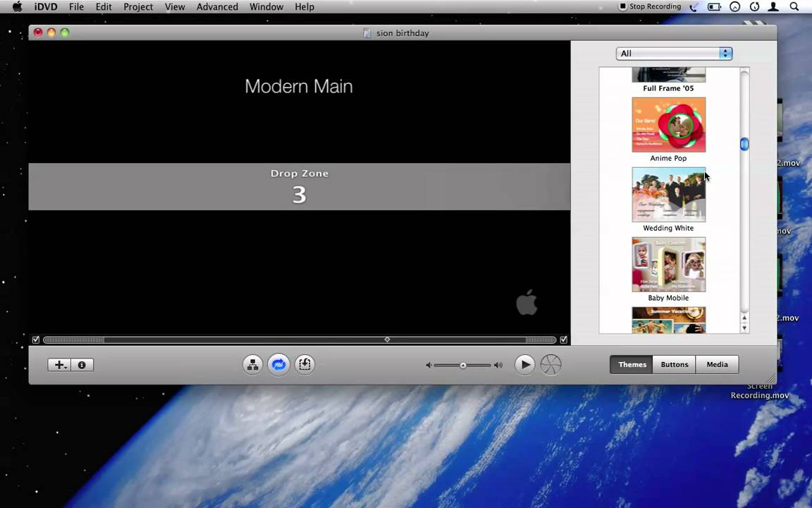Select the Anime Pop theme thumbnail

(668, 125)
